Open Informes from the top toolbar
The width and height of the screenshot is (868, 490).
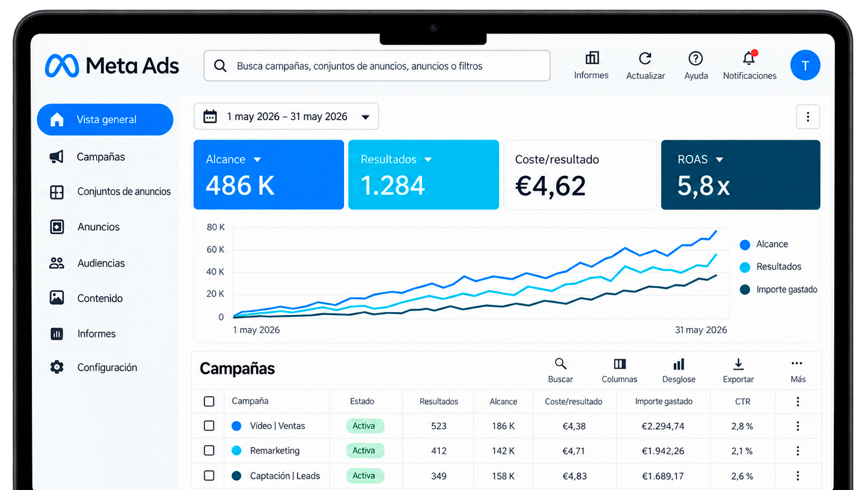pyautogui.click(x=592, y=65)
